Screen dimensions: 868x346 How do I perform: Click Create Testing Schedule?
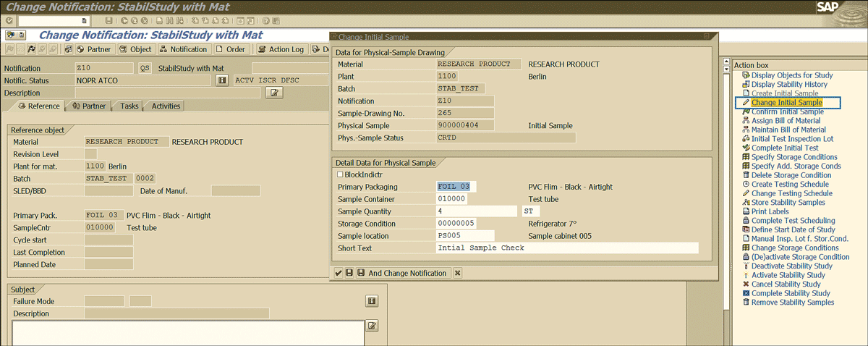(790, 185)
